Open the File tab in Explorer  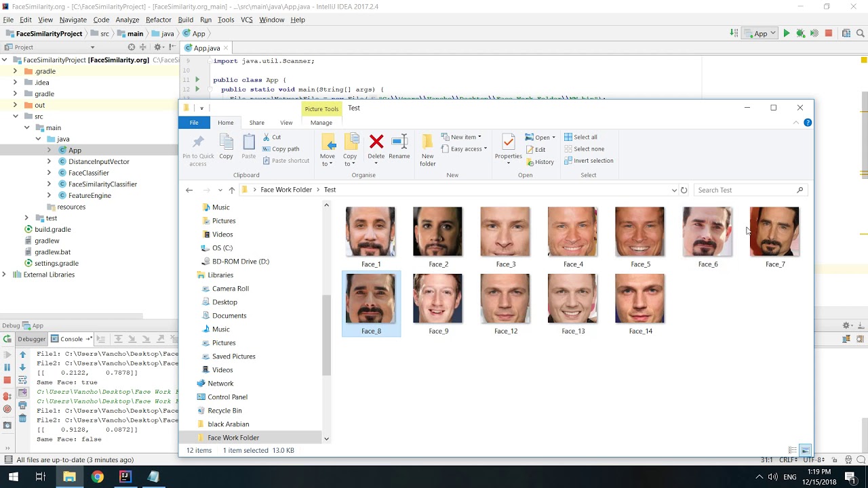point(194,123)
